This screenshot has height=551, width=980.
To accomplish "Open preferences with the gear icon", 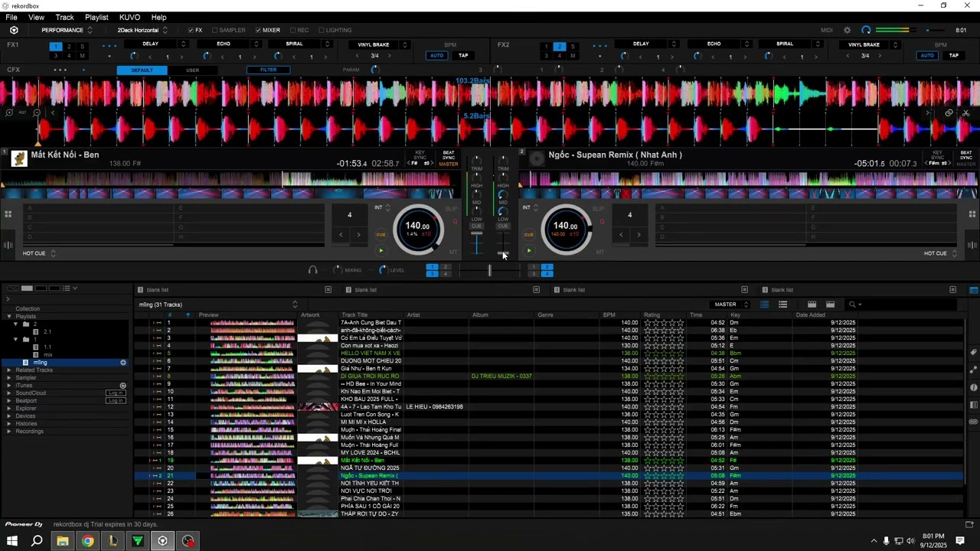I will coord(847,30).
